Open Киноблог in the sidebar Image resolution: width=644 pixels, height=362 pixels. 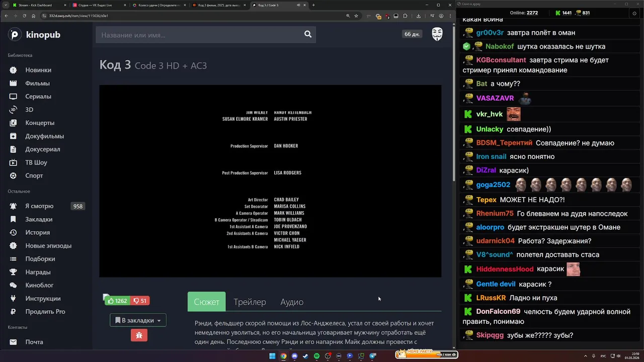click(39, 285)
